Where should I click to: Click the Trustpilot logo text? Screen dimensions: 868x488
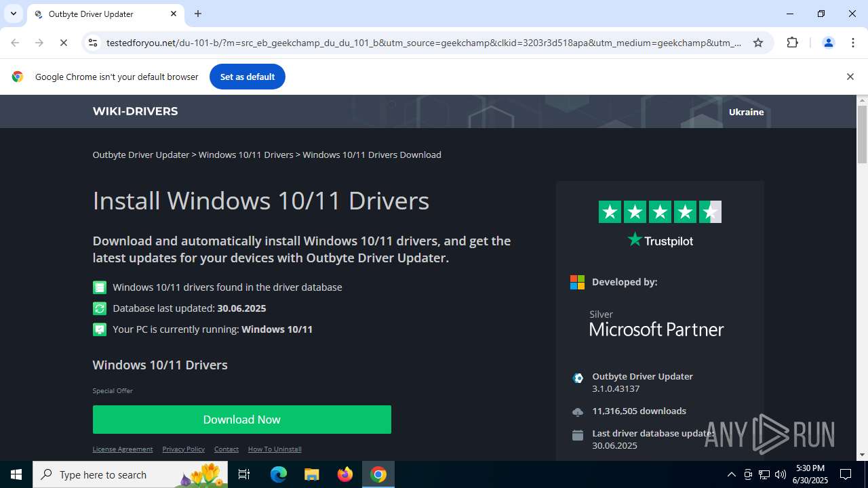coord(660,240)
